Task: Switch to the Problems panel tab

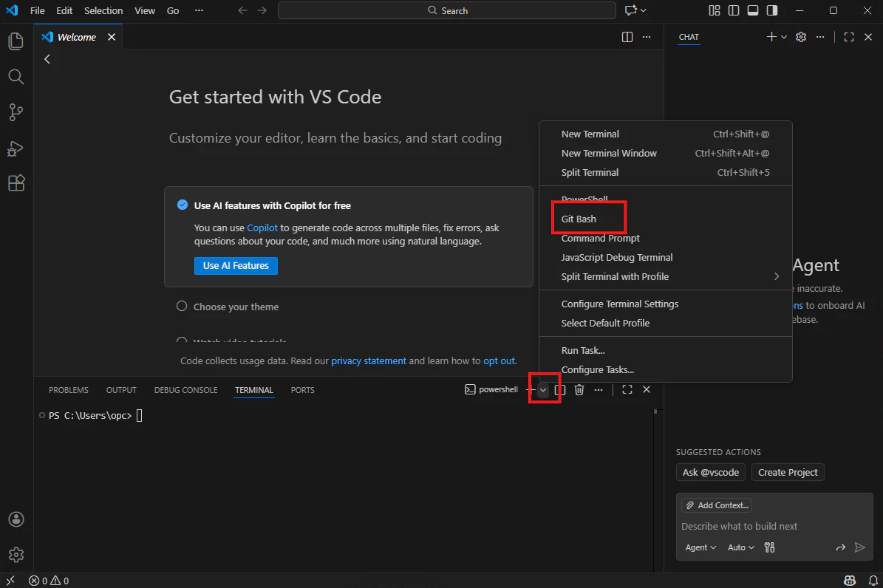Action: pyautogui.click(x=68, y=390)
